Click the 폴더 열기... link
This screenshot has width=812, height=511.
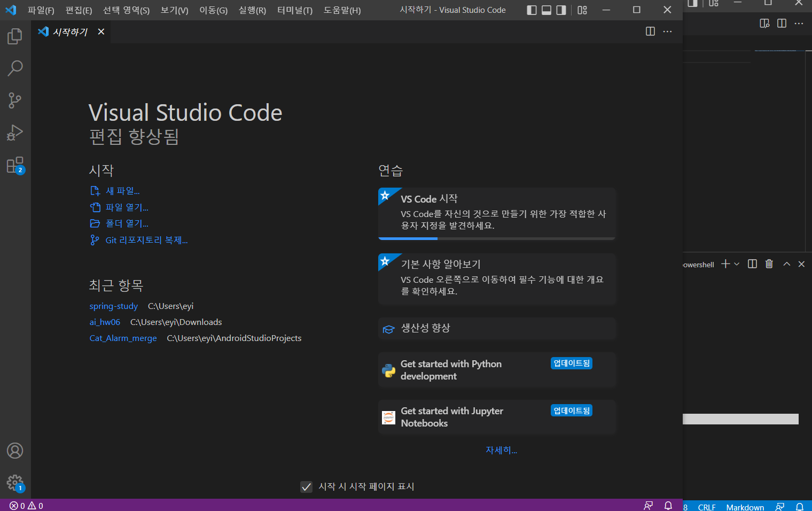click(x=119, y=223)
